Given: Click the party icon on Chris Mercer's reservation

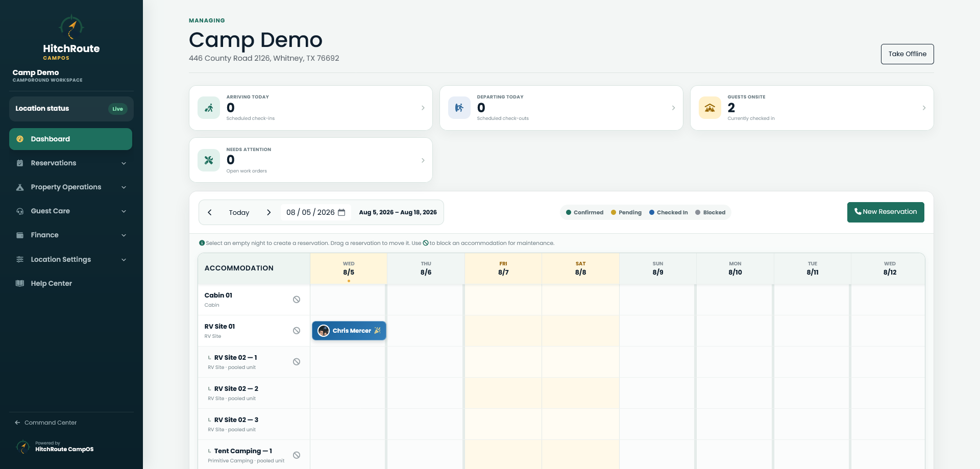Looking at the screenshot, I should click(x=377, y=331).
